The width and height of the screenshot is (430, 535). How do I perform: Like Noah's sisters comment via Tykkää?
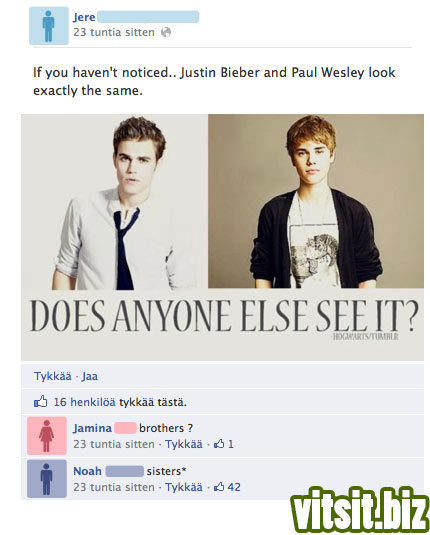coord(184,487)
